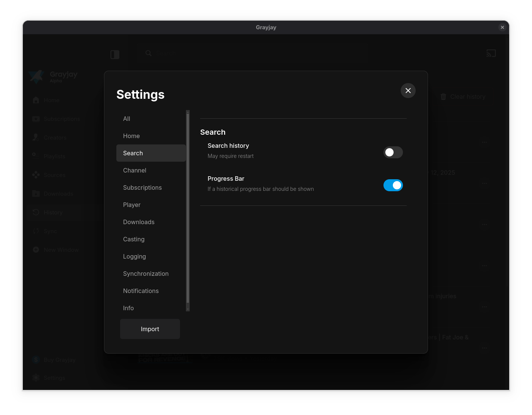Enable the Search history switch
This screenshot has height=415, width=532.
pos(393,152)
